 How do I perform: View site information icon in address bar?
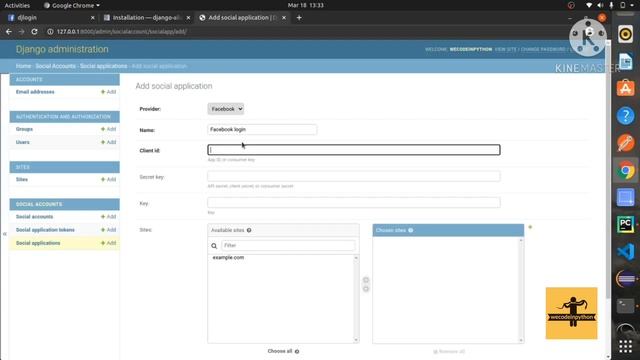[50, 31]
